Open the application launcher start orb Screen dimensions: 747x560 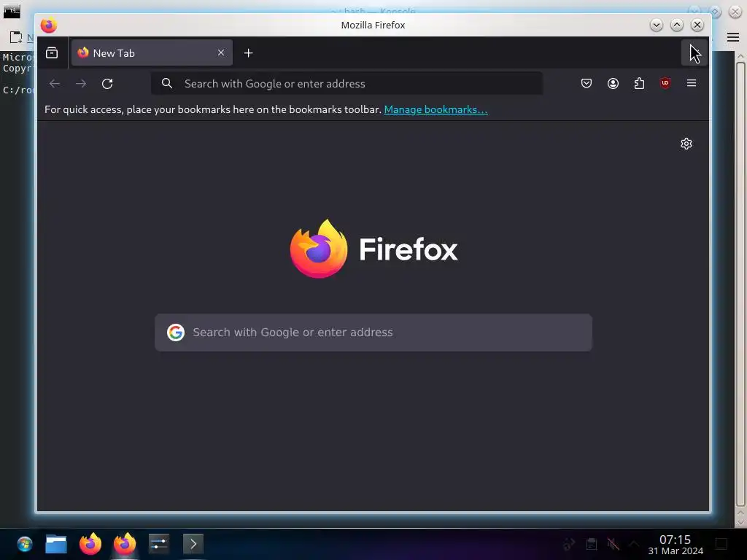coord(24,544)
